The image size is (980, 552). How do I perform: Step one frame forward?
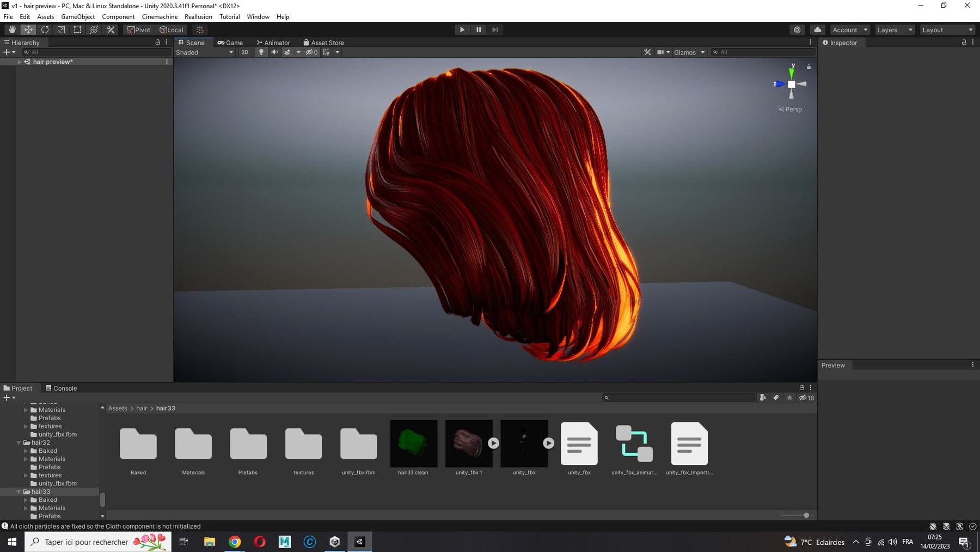point(495,30)
